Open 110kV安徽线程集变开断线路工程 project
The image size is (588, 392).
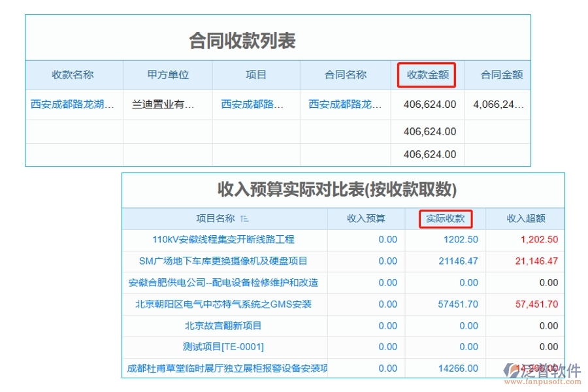[225, 240]
